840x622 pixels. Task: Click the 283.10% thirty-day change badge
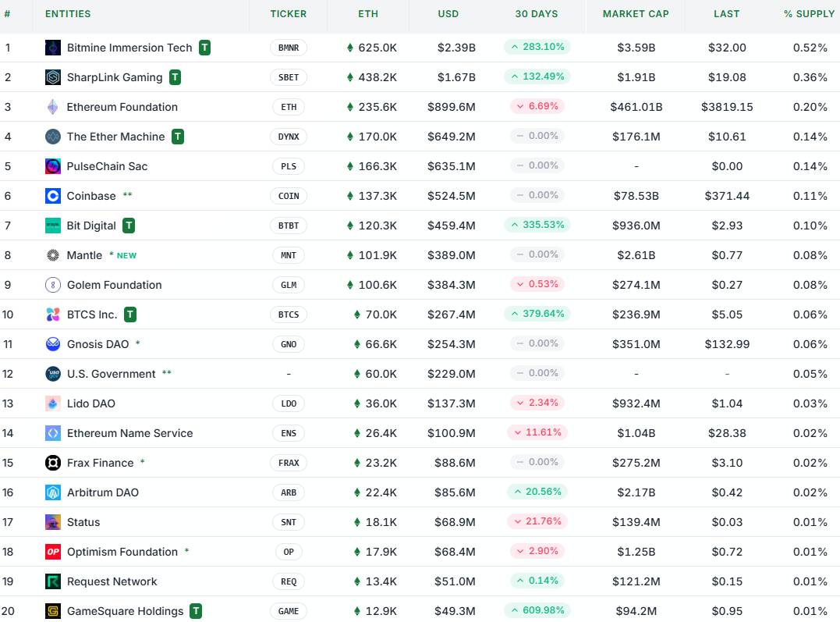pos(537,47)
